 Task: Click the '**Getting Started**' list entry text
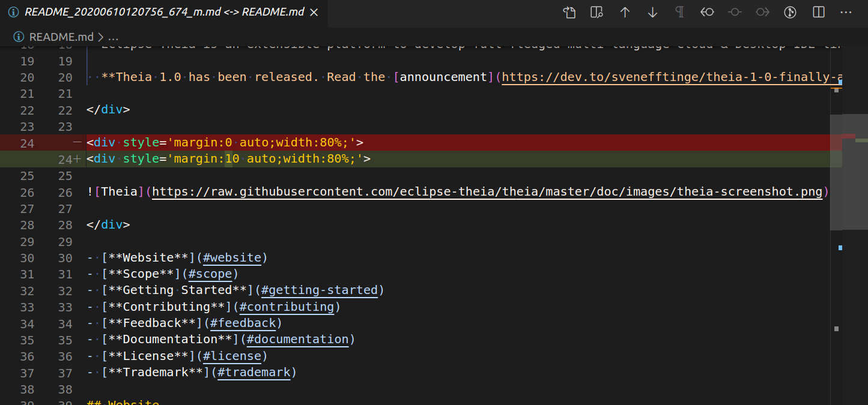click(177, 290)
